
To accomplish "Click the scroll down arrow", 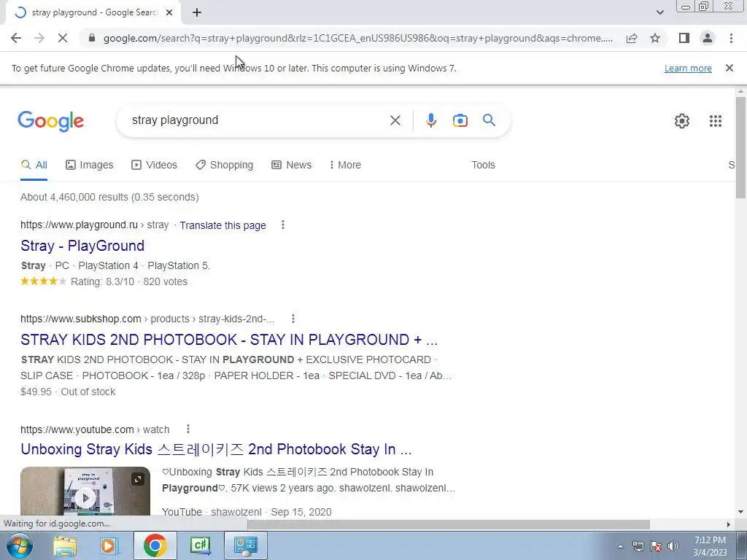I will pos(740,512).
